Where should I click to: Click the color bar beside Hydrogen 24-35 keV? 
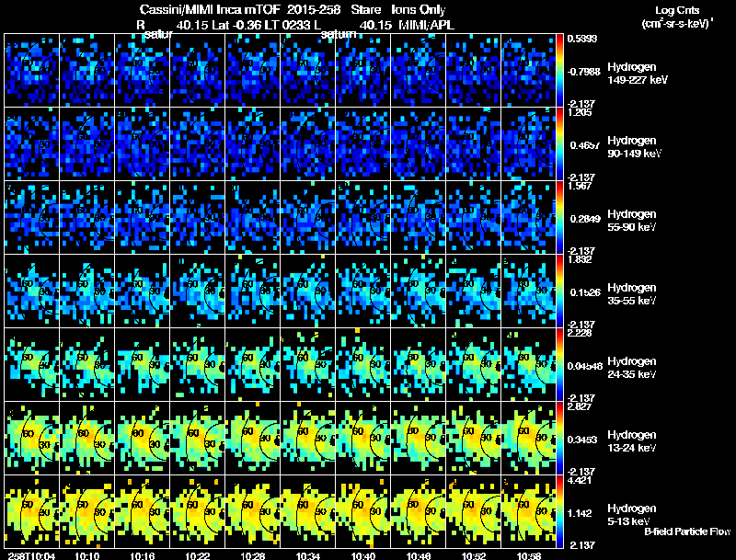[560, 365]
